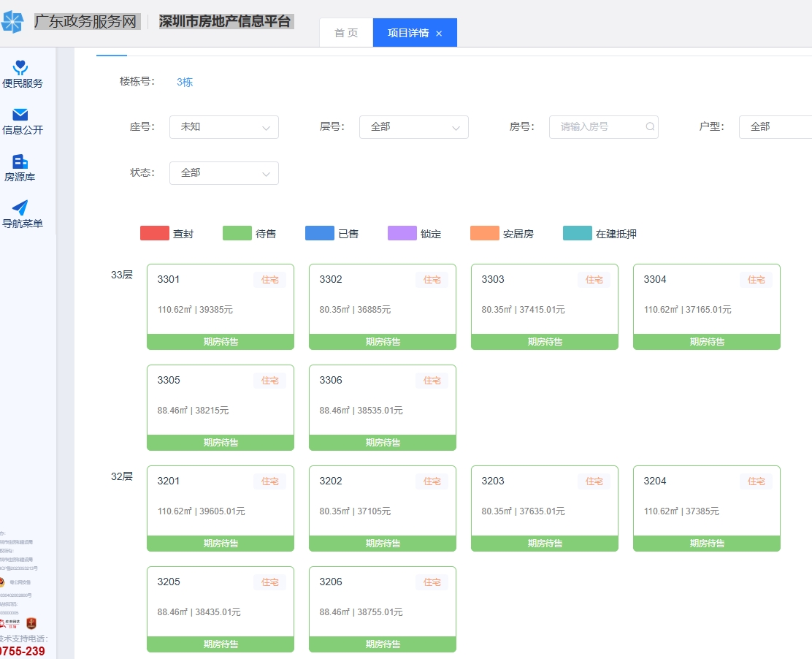Click the purple 锁定 legend swatch
This screenshot has height=659, width=812.
pyautogui.click(x=402, y=234)
